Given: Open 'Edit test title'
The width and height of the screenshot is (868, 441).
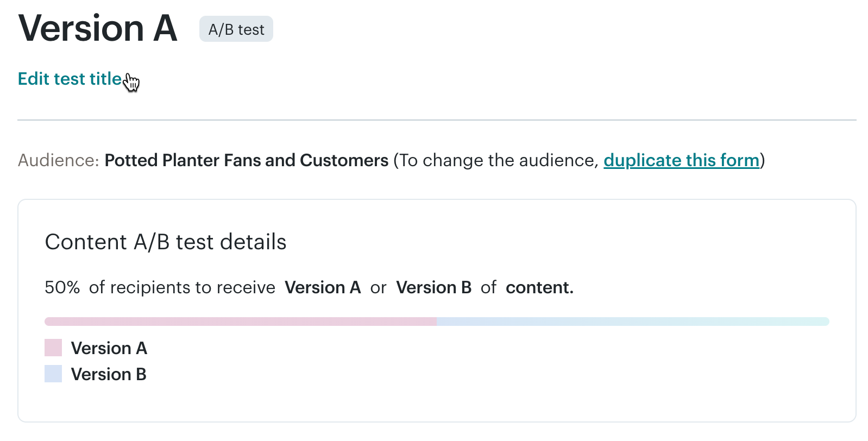Looking at the screenshot, I should [69, 79].
